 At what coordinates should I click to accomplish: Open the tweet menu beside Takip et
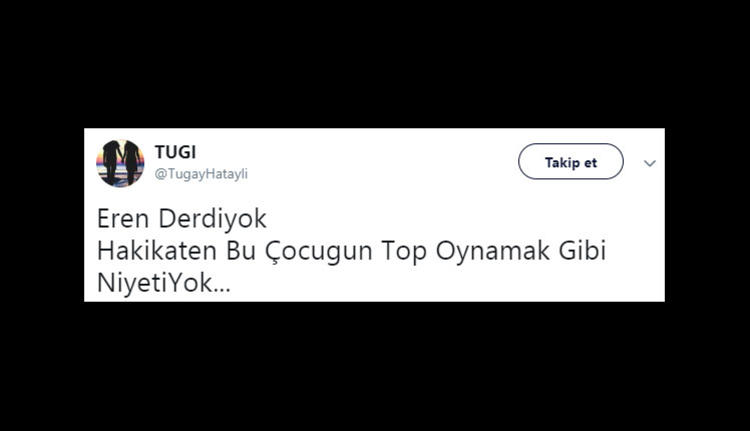650,163
